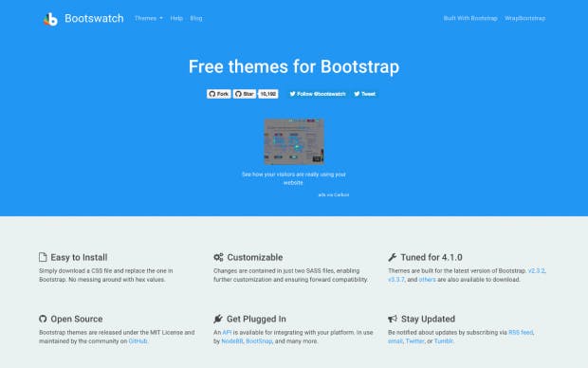Open the Carbon ad thumbnail image
This screenshot has width=588, height=368.
point(294,141)
